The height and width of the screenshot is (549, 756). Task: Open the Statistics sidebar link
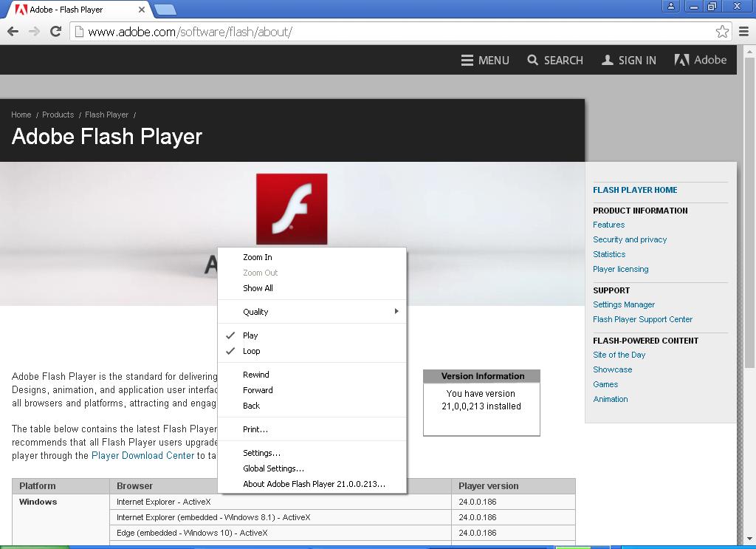[609, 254]
